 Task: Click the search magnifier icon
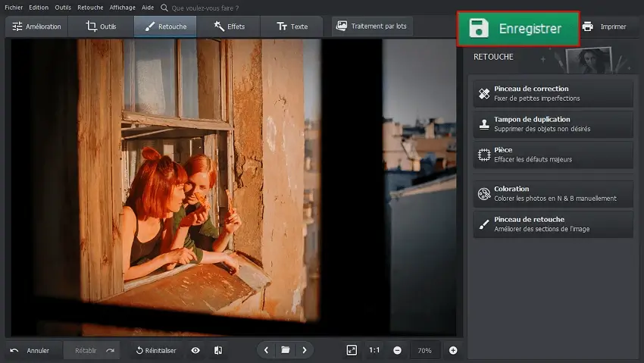[164, 8]
